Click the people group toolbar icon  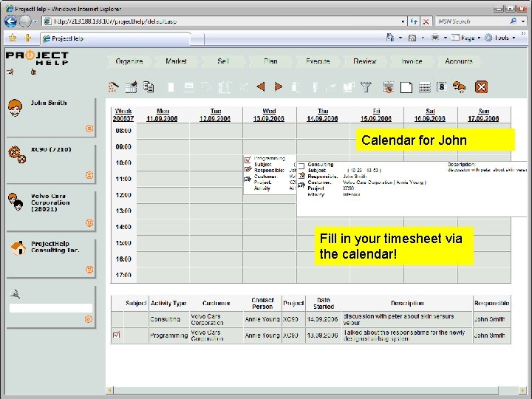pyautogui.click(x=460, y=87)
